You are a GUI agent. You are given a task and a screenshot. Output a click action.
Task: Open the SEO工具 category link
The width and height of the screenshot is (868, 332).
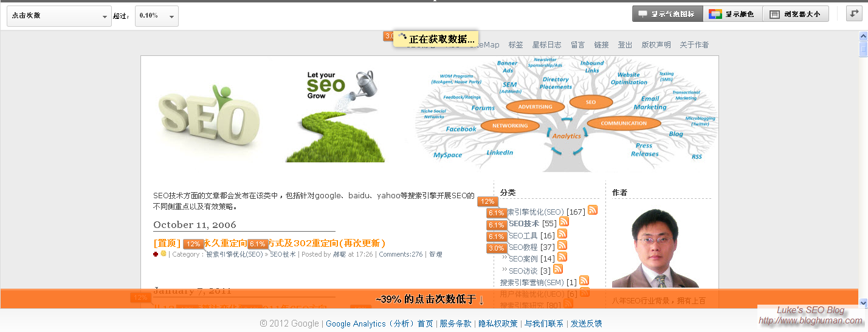[x=523, y=236]
